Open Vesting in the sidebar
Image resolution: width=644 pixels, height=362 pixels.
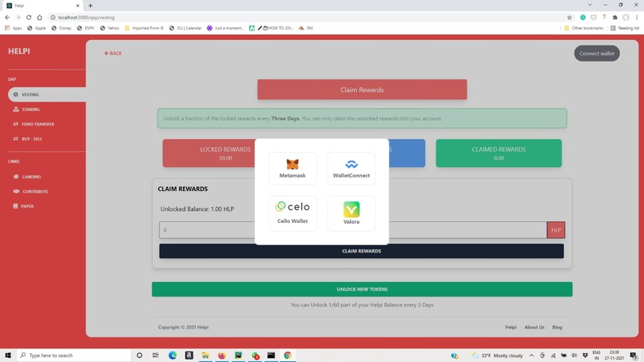tap(47, 94)
